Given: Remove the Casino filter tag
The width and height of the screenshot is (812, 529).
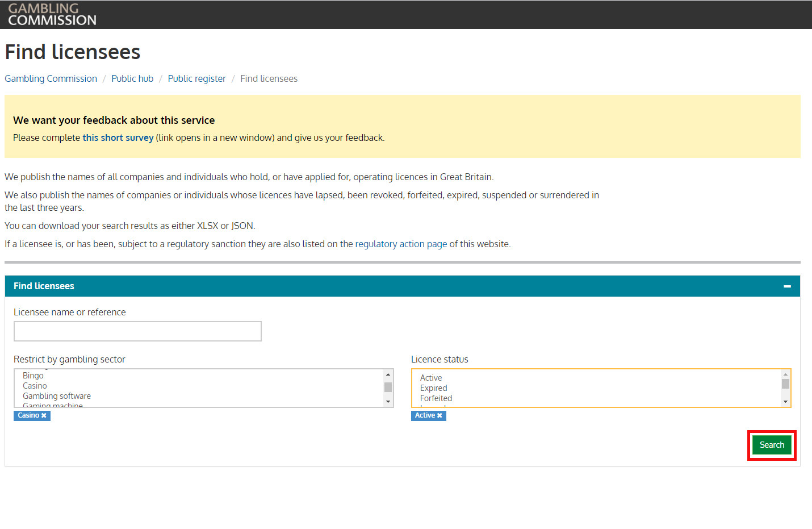Looking at the screenshot, I should coord(44,416).
